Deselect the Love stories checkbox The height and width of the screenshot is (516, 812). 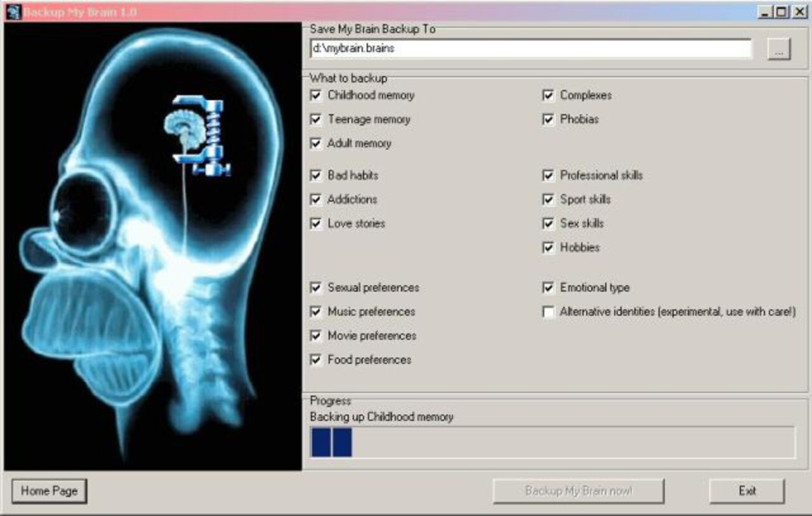tap(316, 224)
